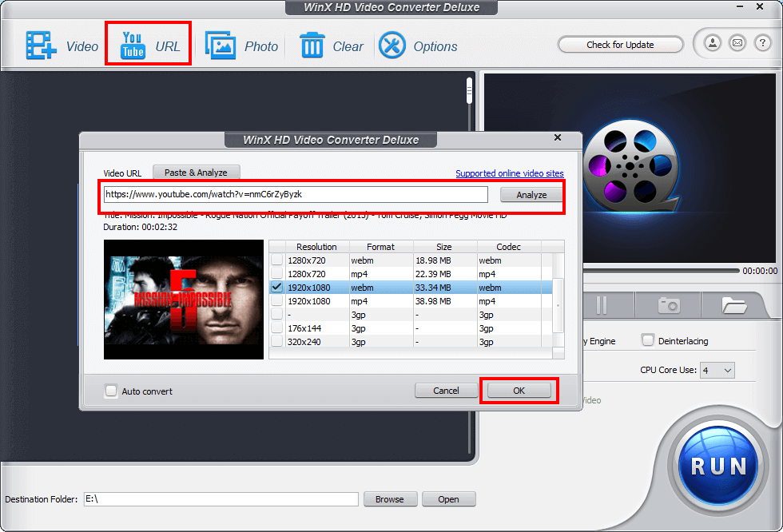Screen dimensions: 783x532
Task: Open Supported online video sites link
Action: click(510, 173)
